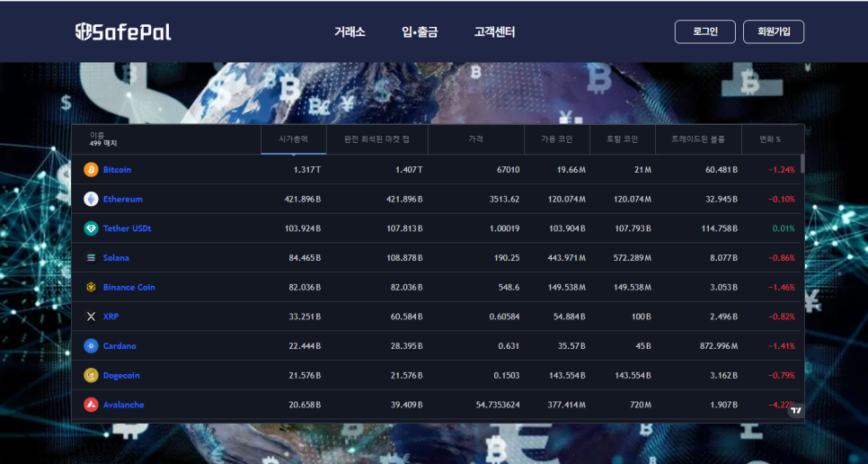
Task: Click Dogecoin price 0.1503
Action: (x=507, y=375)
